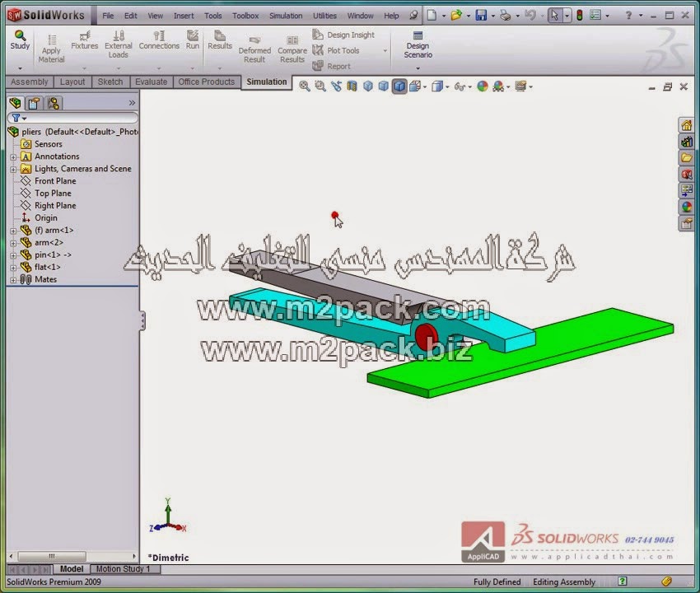Expand Lights, Cameras and Scene

[13, 169]
